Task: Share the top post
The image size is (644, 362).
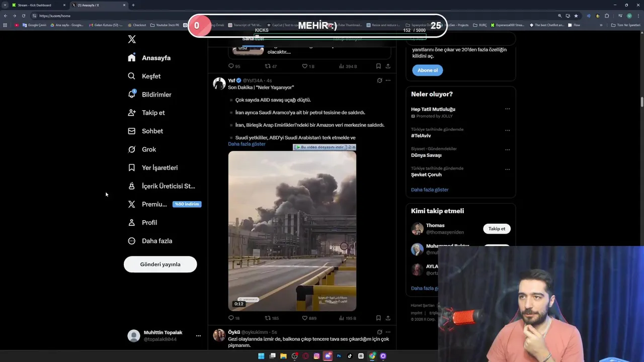Action: pos(388,66)
